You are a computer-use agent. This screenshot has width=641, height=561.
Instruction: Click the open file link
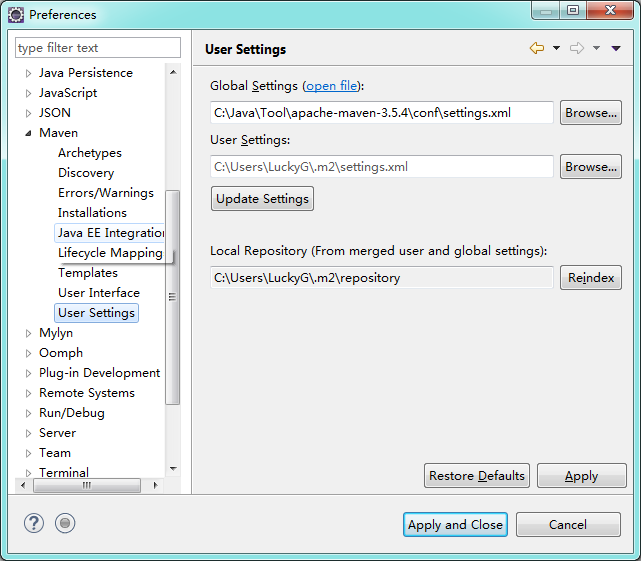coord(332,86)
